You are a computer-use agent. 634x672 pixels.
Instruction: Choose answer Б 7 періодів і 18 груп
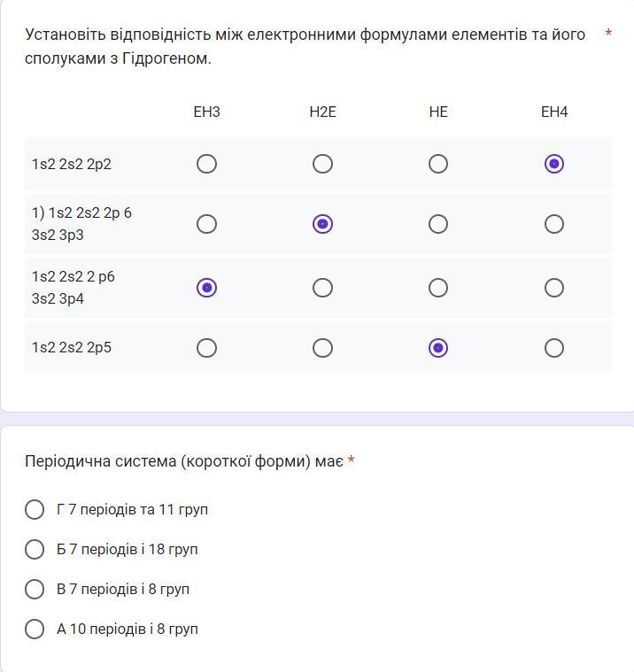click(x=35, y=549)
